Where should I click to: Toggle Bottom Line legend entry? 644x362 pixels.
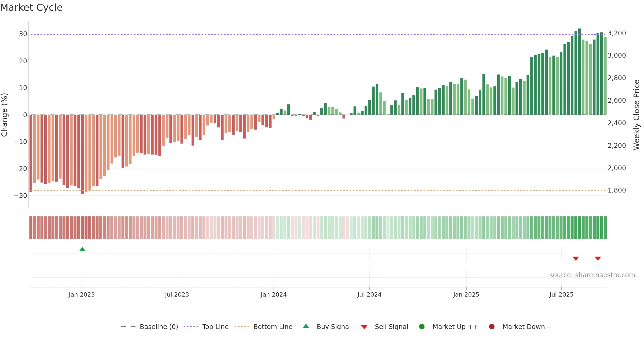264,327
